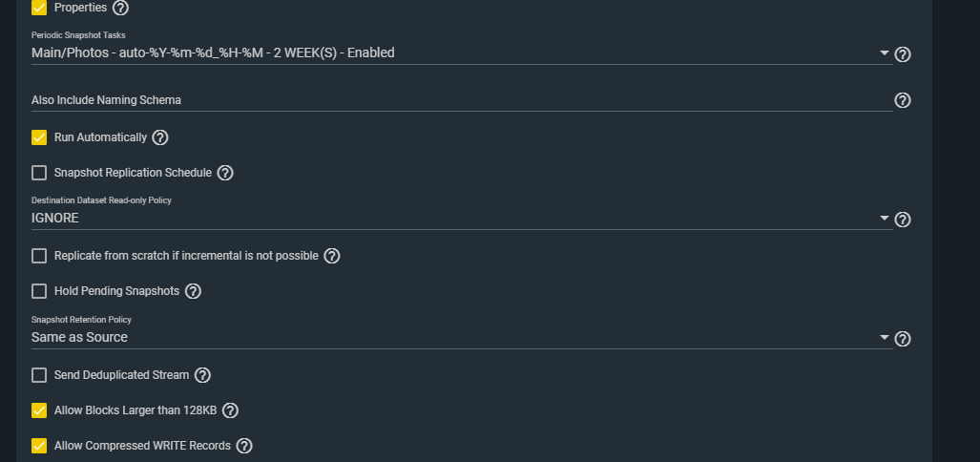980x462 pixels.
Task: Uncheck the Properties checkbox
Action: [39, 8]
